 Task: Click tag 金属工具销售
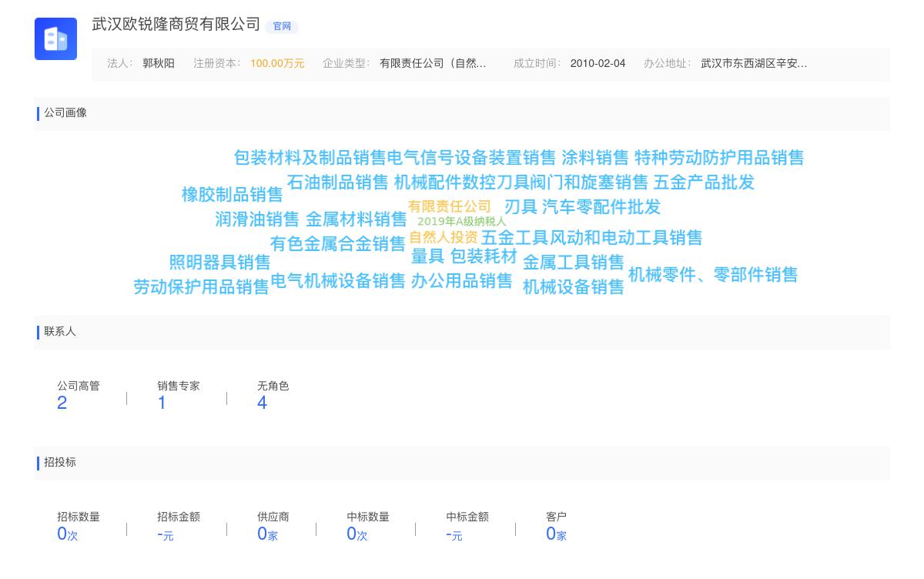[x=574, y=263]
